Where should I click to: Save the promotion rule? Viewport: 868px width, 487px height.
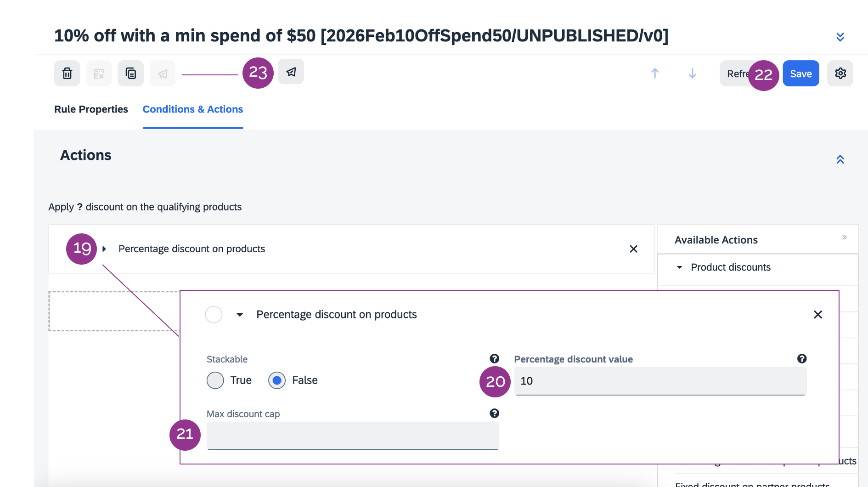pos(801,74)
